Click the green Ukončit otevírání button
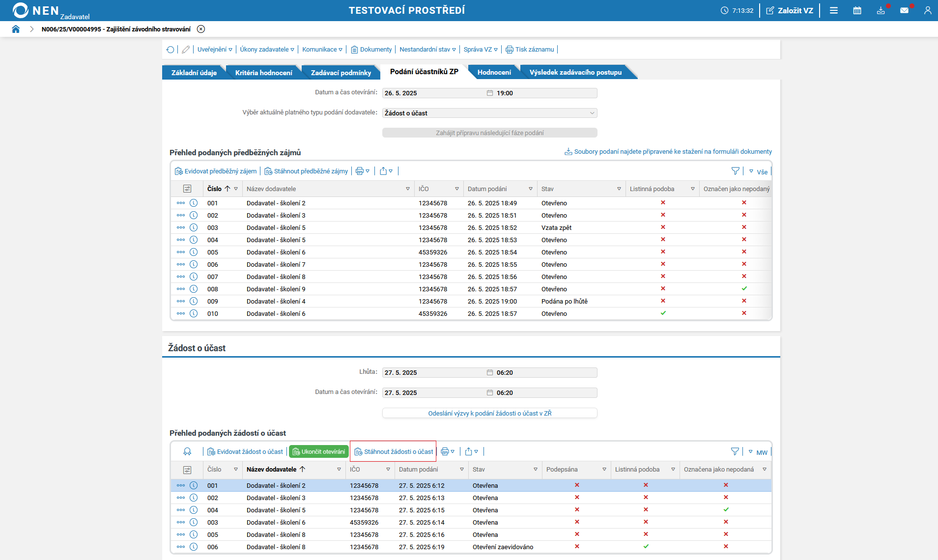Screen dimensions: 938x560 click(319, 451)
